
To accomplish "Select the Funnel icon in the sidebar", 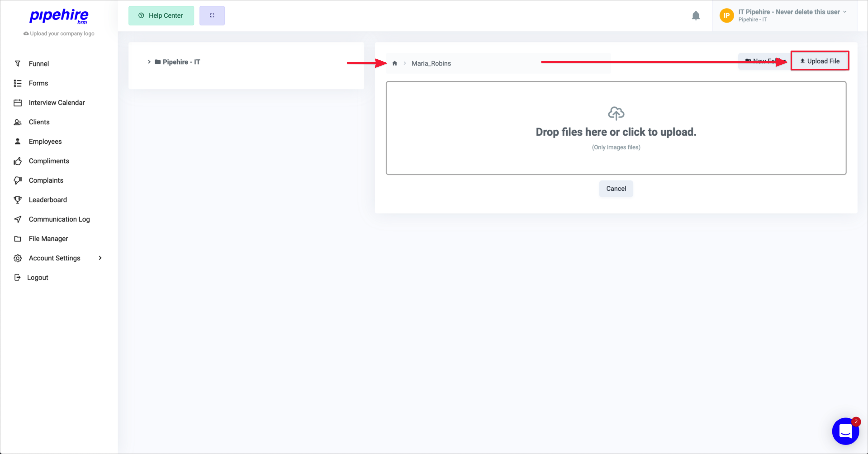I will 18,63.
